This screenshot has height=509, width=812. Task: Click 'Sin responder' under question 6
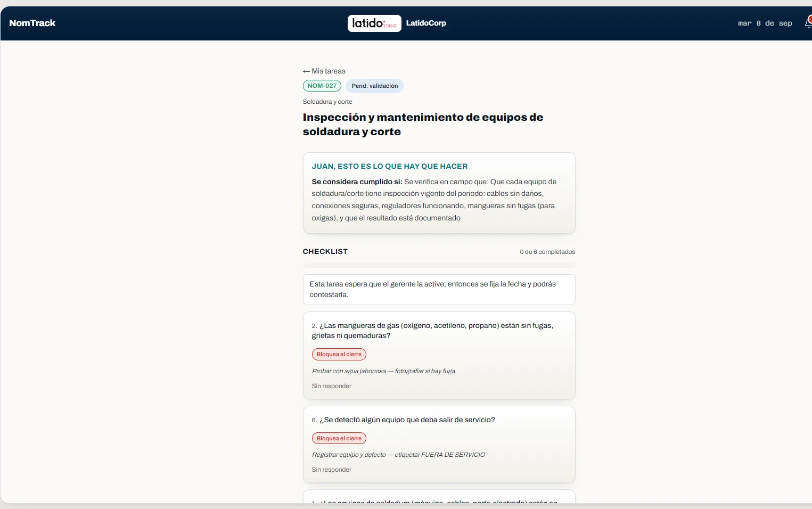(331, 470)
